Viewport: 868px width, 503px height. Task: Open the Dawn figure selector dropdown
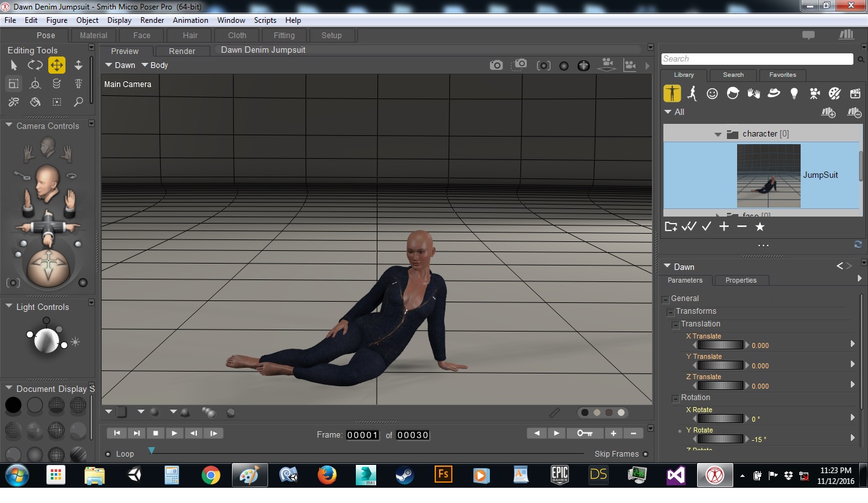click(x=120, y=65)
